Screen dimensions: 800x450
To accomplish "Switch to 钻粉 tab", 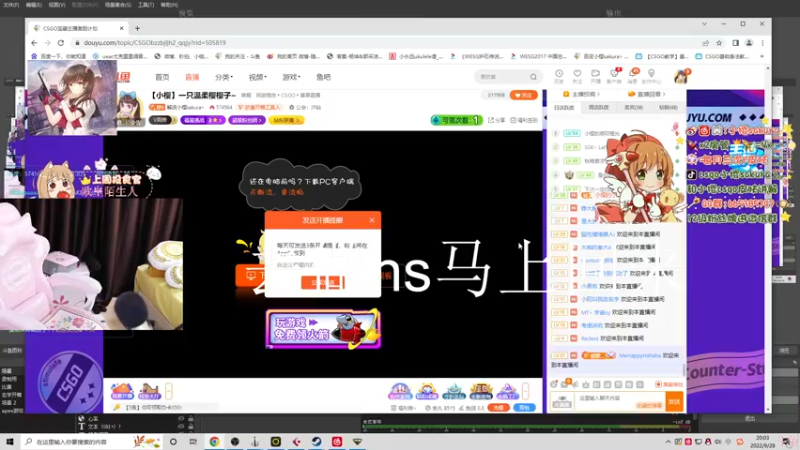I will (668, 108).
